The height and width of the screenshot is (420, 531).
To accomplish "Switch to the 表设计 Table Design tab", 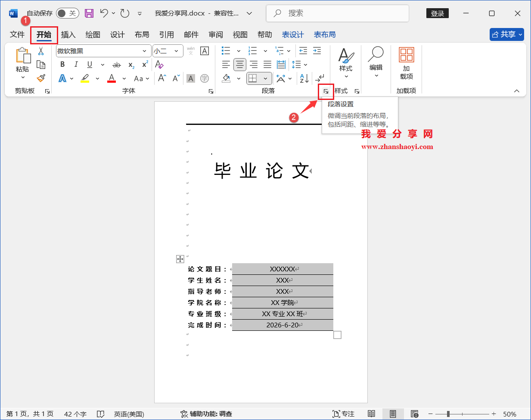I will tap(293, 34).
